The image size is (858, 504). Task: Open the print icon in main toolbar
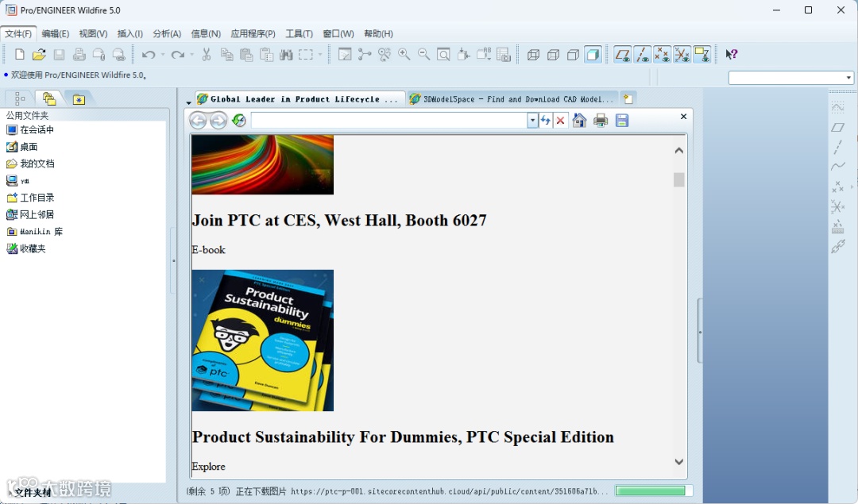point(79,54)
